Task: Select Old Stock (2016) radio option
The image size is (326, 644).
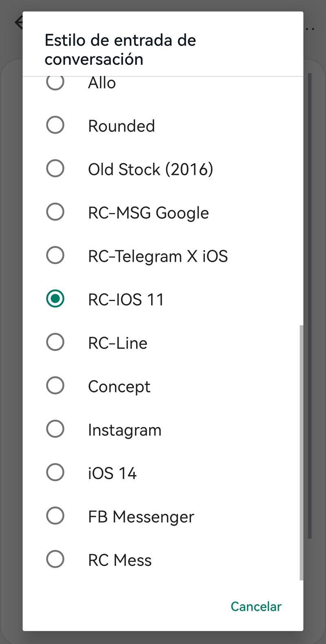Action: [55, 169]
